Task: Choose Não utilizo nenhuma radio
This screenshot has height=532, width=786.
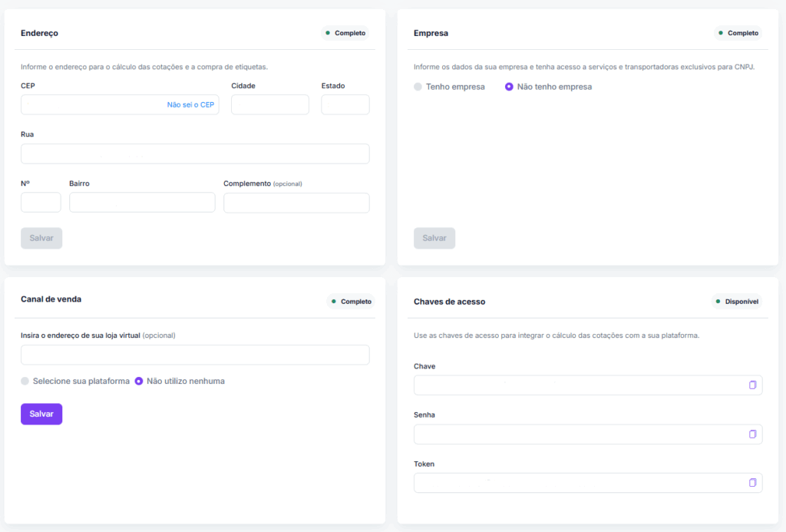Action: 139,381
